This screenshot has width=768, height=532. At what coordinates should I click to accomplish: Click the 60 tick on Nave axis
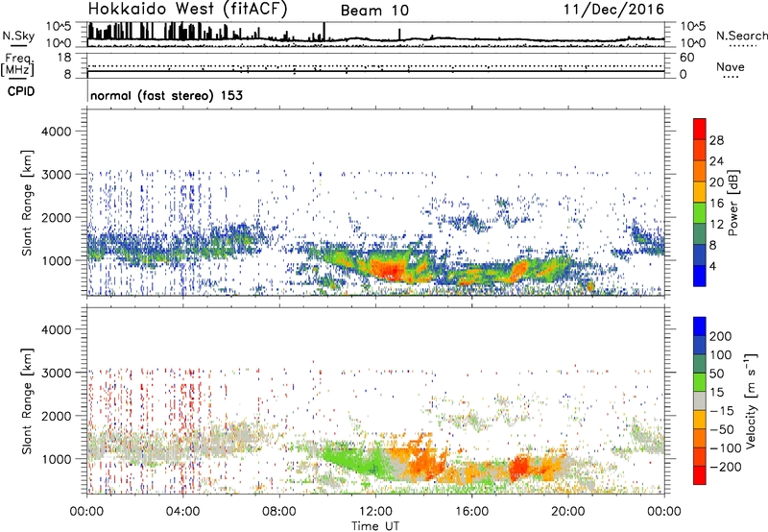pos(687,58)
